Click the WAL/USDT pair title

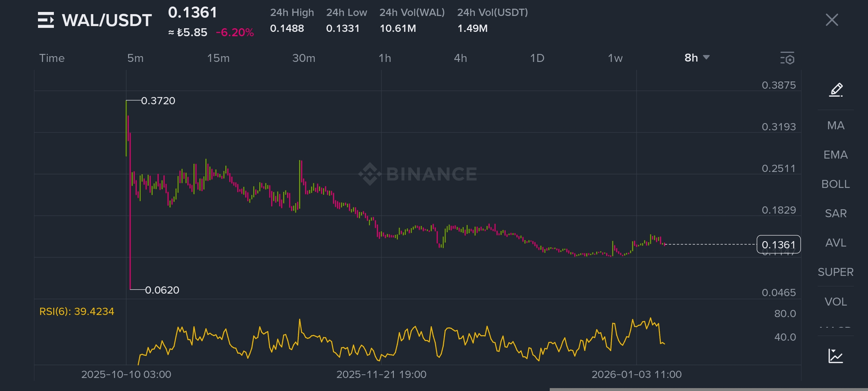pyautogui.click(x=107, y=20)
